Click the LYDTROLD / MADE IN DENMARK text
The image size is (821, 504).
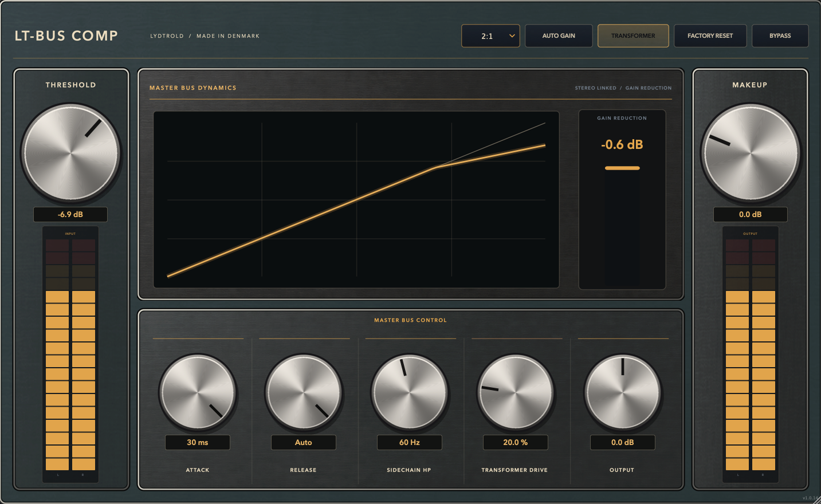(x=205, y=36)
